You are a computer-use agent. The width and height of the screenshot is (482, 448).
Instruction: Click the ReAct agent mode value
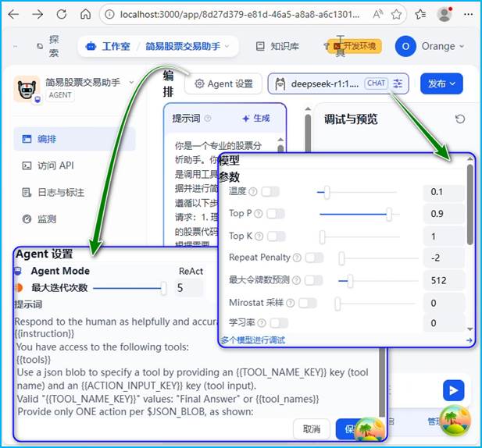(x=191, y=272)
